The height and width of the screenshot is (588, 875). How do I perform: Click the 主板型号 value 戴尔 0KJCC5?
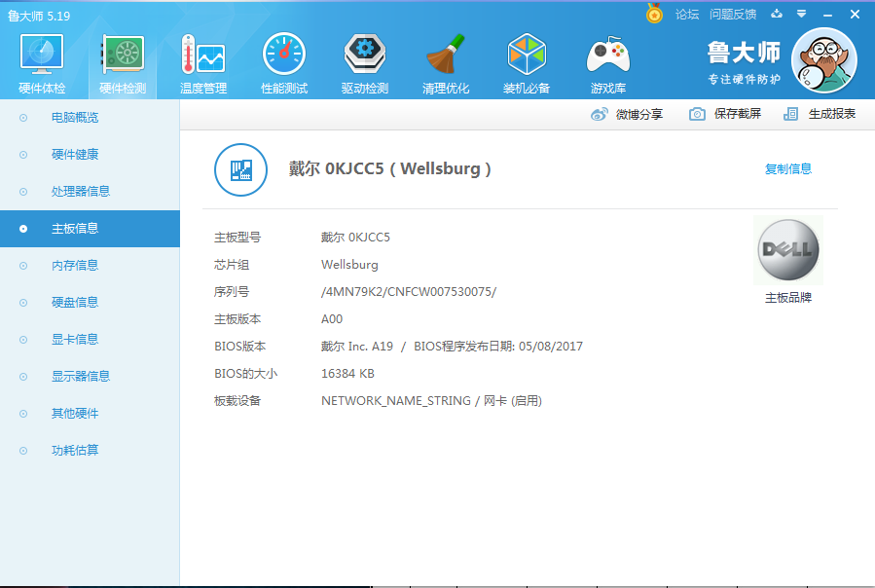click(x=355, y=238)
